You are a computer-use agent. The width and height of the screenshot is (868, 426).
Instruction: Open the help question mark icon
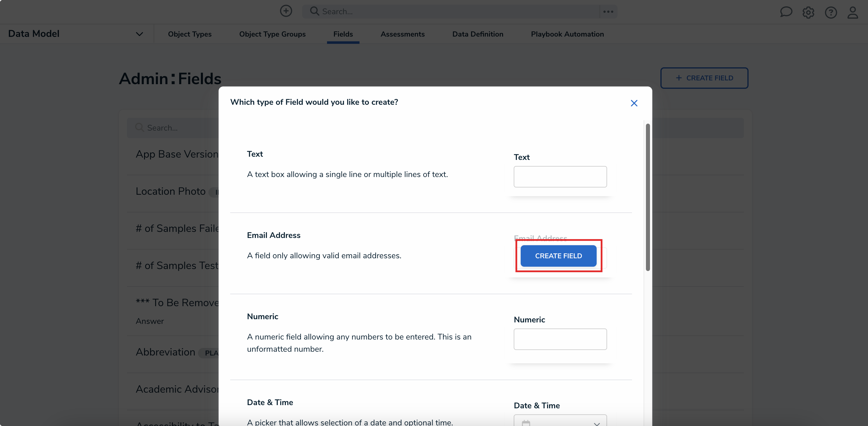831,12
